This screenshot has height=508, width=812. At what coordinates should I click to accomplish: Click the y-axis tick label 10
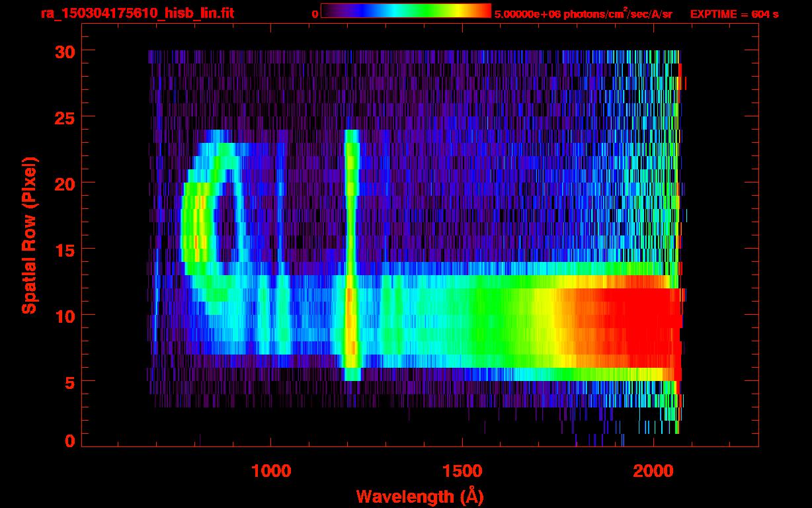click(64, 316)
